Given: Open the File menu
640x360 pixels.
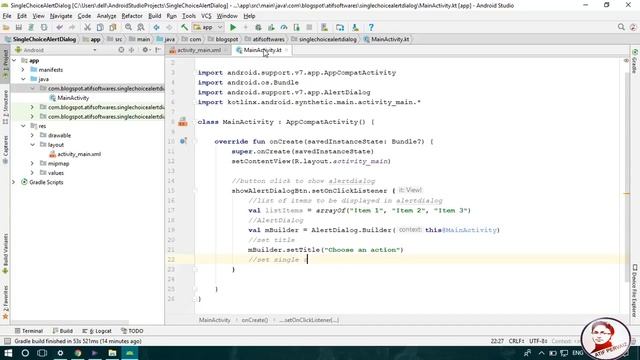Looking at the screenshot, I should pyautogui.click(x=7, y=16).
